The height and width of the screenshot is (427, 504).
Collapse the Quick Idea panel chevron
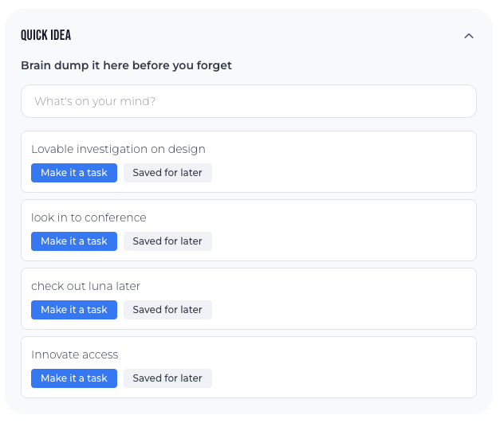click(x=469, y=36)
